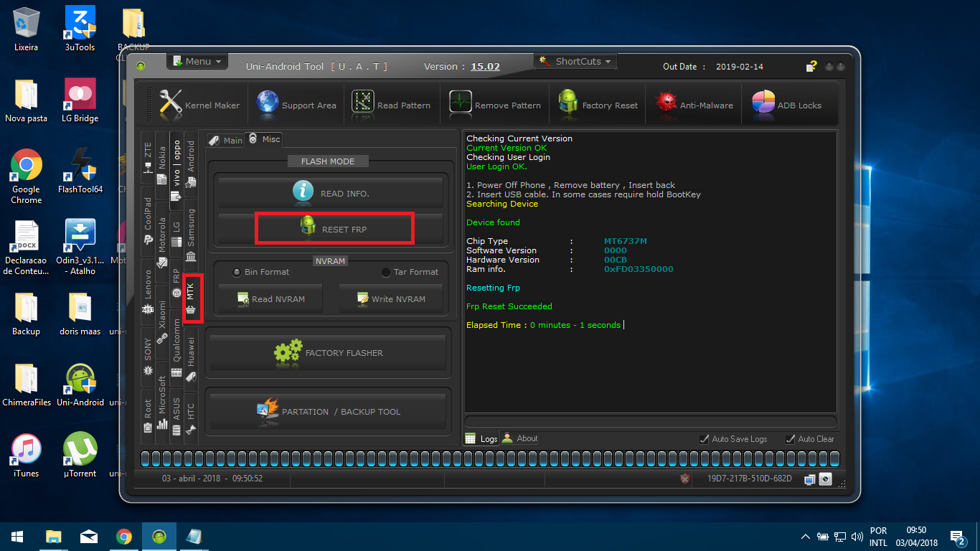Click the Read NVRAM button
The image size is (980, 551).
click(x=270, y=299)
